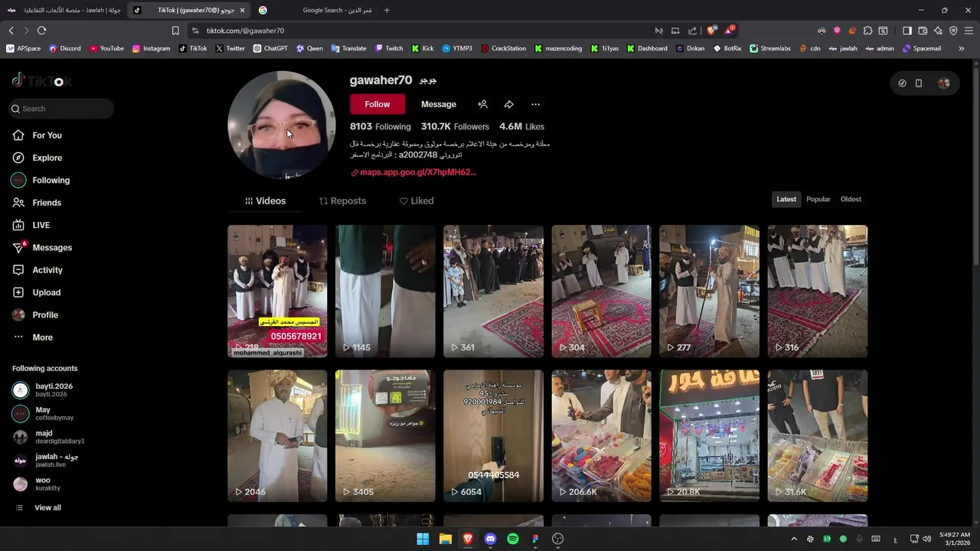Open File Explorer from the taskbar

point(445,539)
